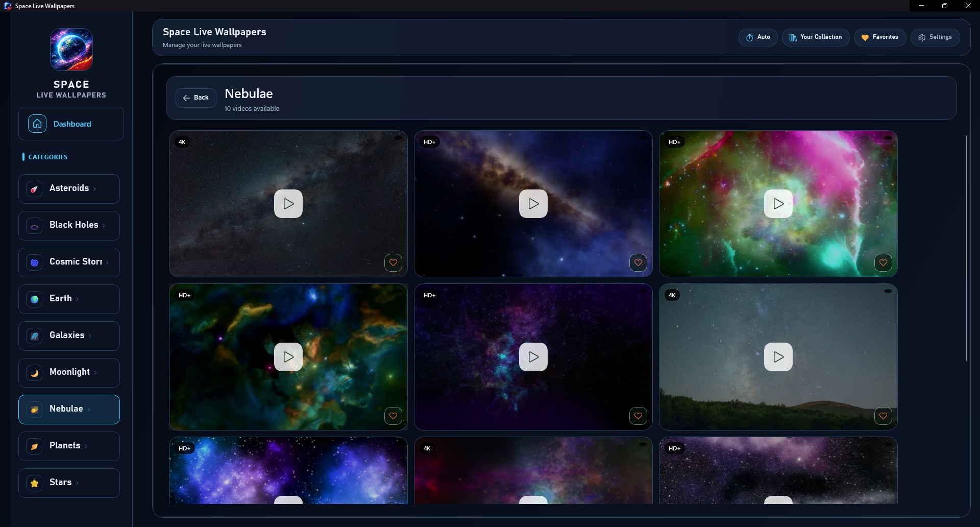
Task: Expand the Stars chevron arrow
Action: click(x=77, y=483)
